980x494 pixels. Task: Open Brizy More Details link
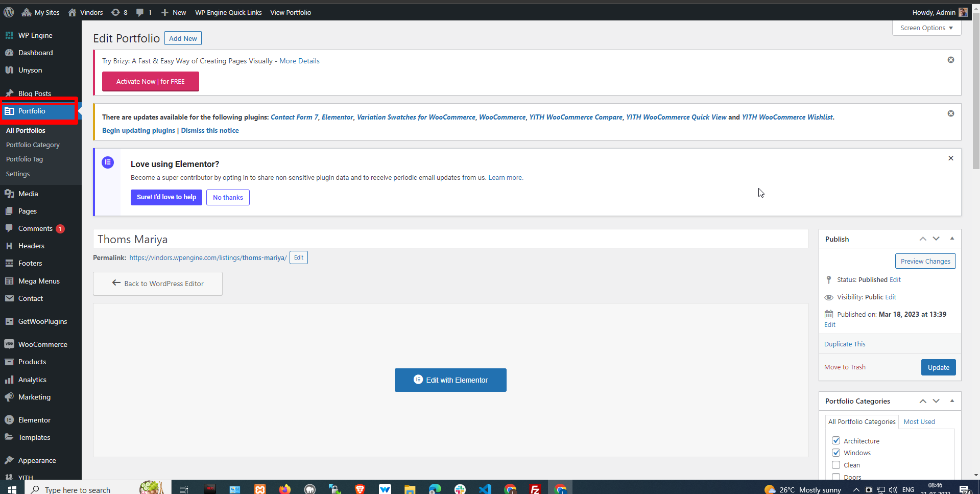299,61
